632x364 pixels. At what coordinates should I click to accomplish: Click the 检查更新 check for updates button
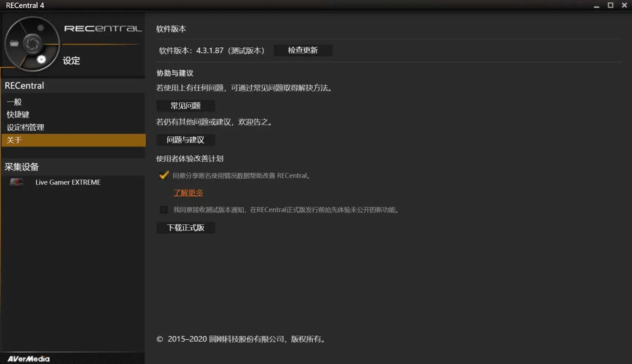click(303, 50)
